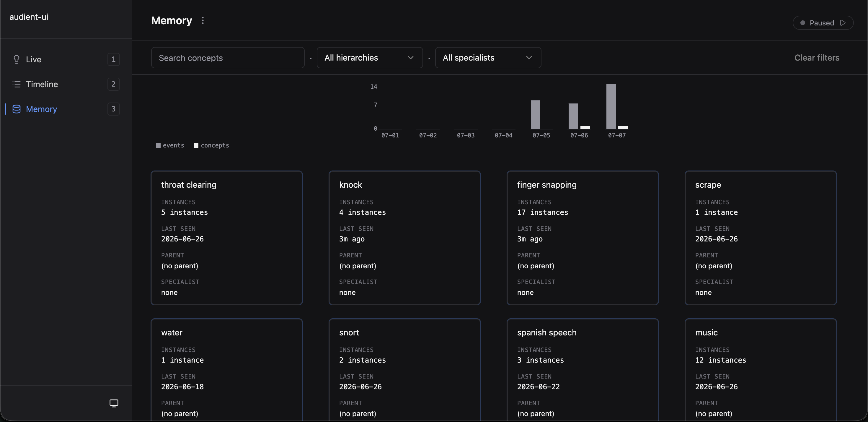Click the 07-06 events bar in the chart
This screenshot has height=422, width=868.
coord(573,116)
